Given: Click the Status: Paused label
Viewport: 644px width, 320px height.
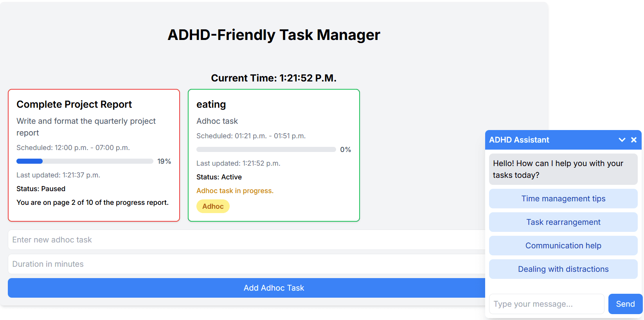Looking at the screenshot, I should [41, 188].
